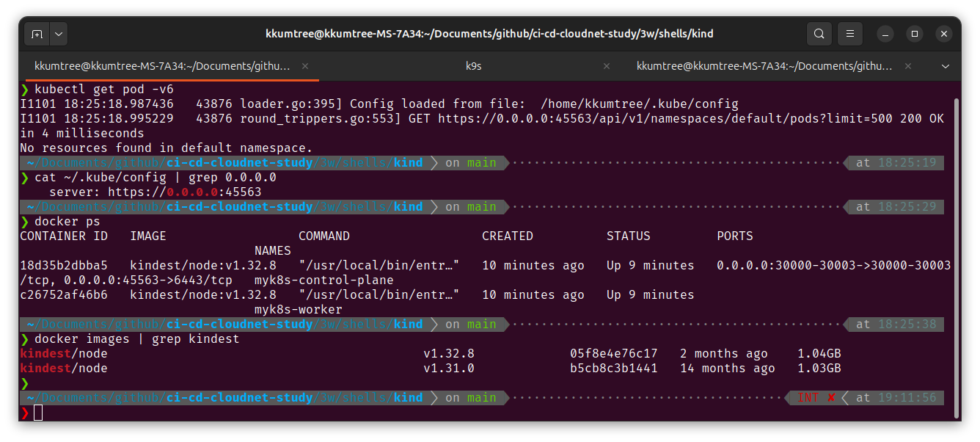This screenshot has height=442, width=980.
Task: Close the terminal window
Action: point(943,34)
